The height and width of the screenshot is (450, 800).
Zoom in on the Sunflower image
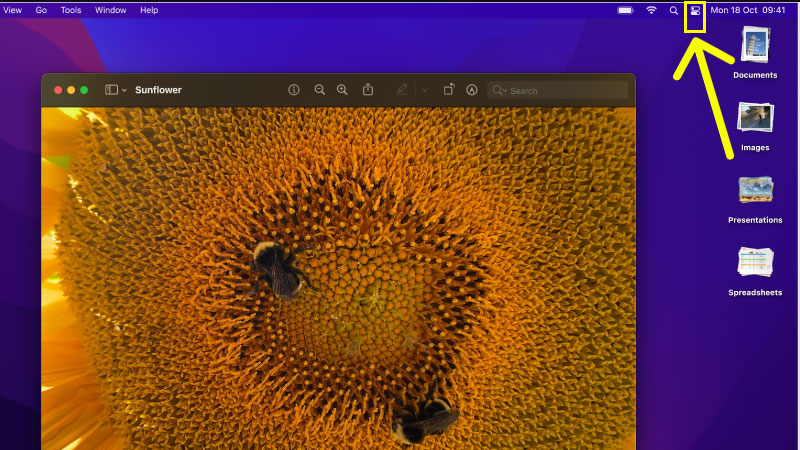[342, 90]
